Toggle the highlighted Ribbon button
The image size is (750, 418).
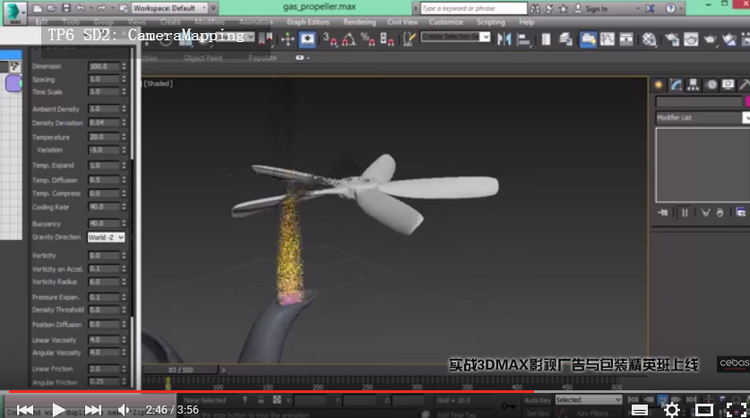pos(588,39)
